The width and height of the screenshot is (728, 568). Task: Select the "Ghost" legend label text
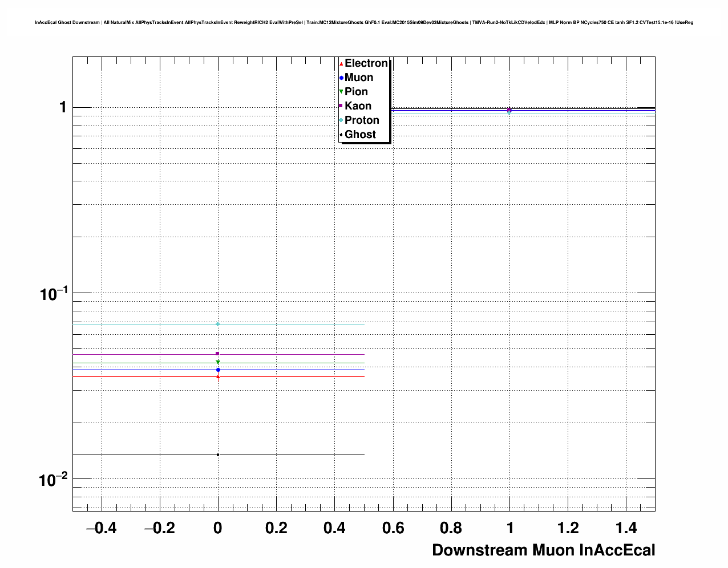(x=360, y=135)
